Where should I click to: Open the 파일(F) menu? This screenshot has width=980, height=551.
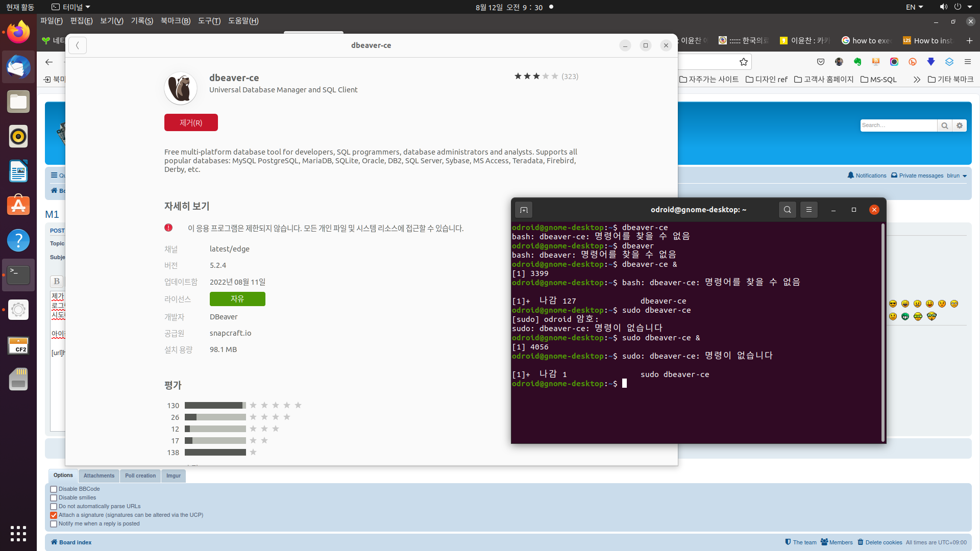coord(52,21)
